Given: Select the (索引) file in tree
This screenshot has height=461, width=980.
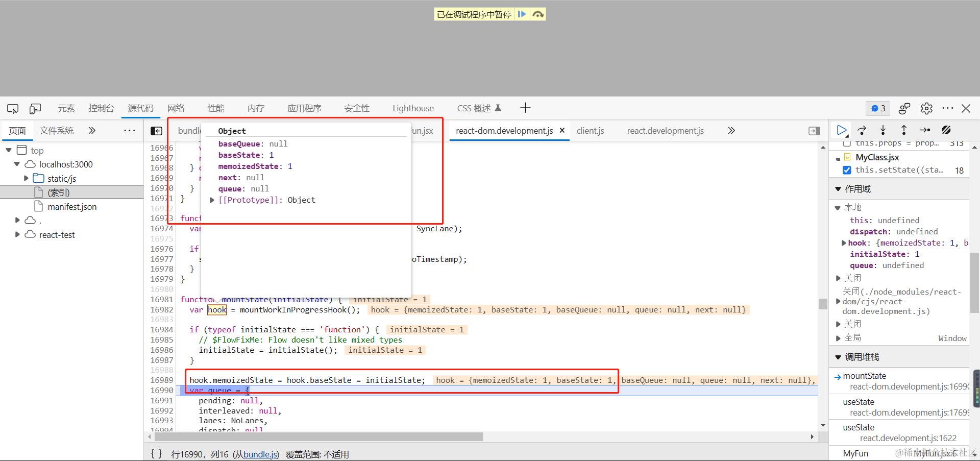Looking at the screenshot, I should point(59,192).
